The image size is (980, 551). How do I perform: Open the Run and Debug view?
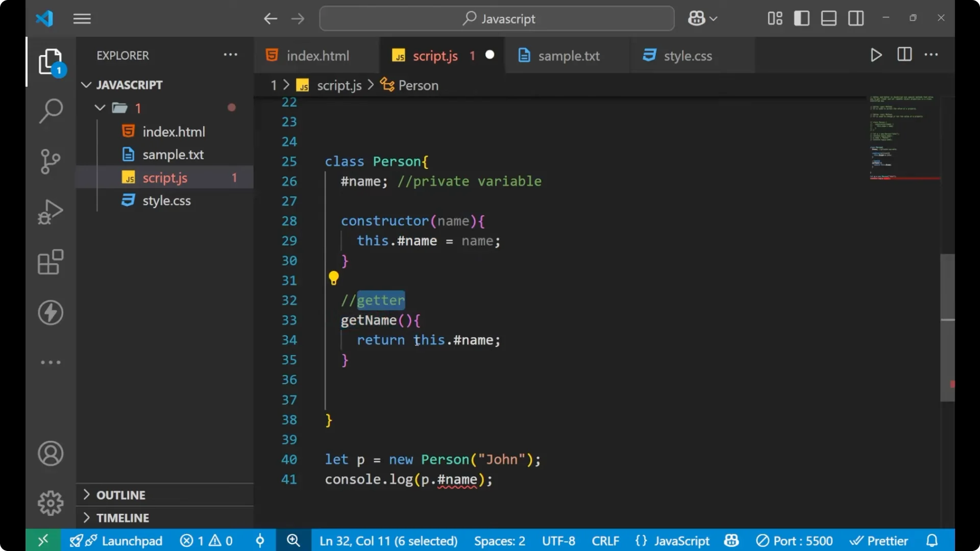coord(50,212)
